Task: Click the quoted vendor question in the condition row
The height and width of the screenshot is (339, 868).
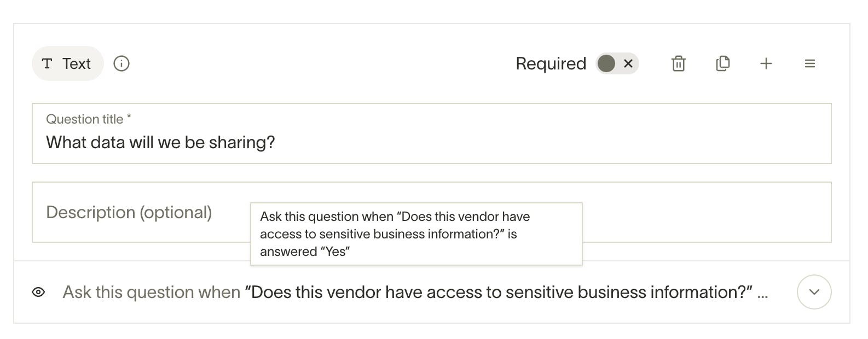Action: [x=498, y=292]
